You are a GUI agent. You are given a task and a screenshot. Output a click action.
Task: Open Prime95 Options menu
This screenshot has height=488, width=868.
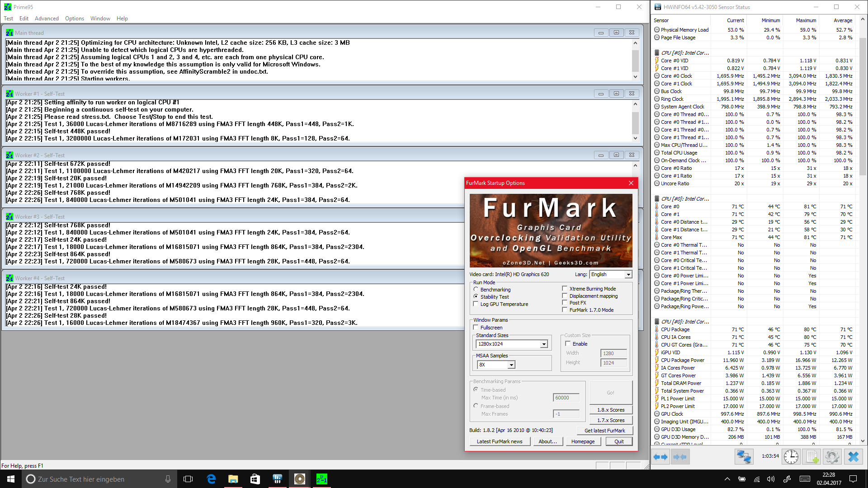[75, 19]
